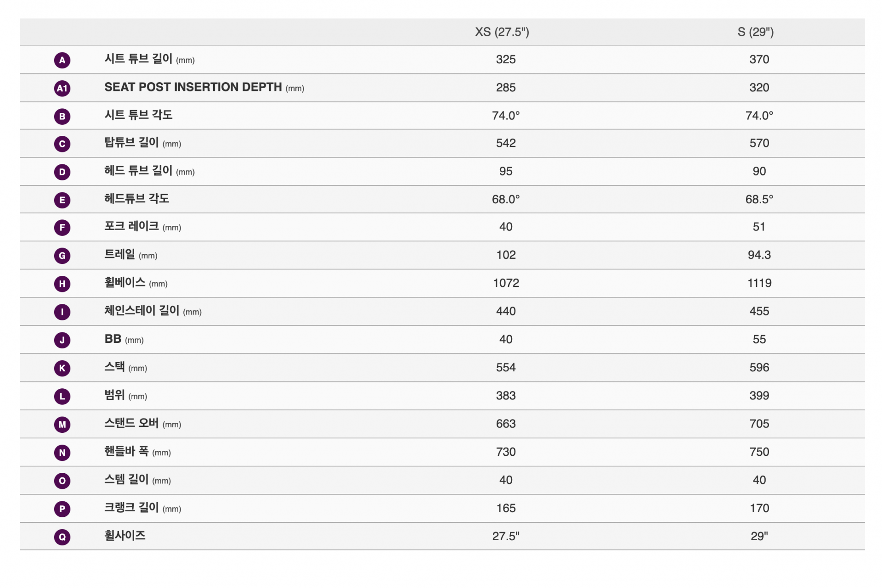Viewport: 882px width, 588px height.
Task: Click SEAT POST INSERTION DEPTH label
Action: 193,87
